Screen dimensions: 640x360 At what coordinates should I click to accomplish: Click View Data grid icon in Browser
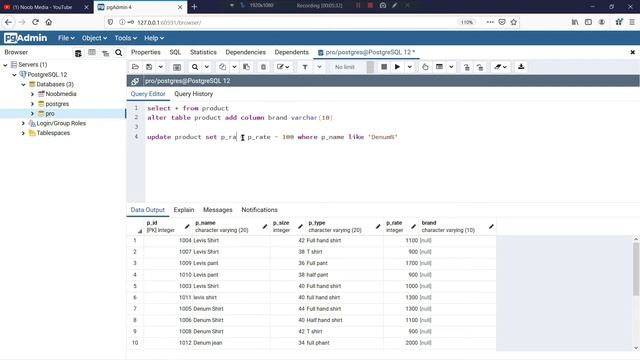click(92, 53)
